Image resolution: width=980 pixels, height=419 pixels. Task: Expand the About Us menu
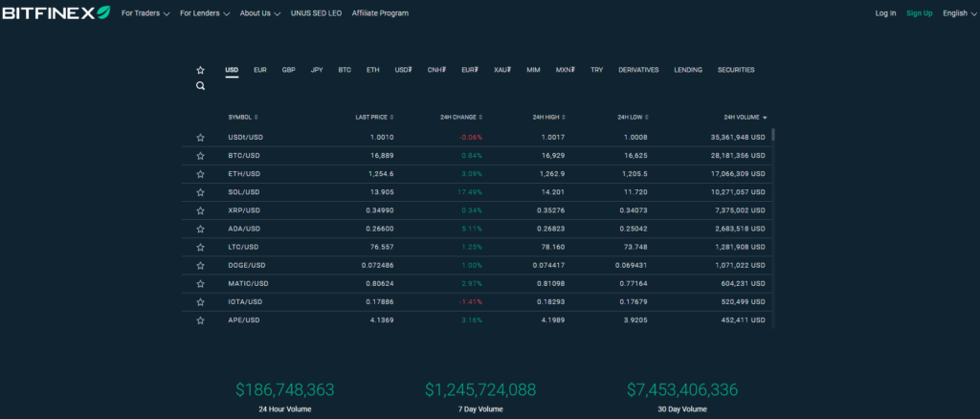(260, 13)
